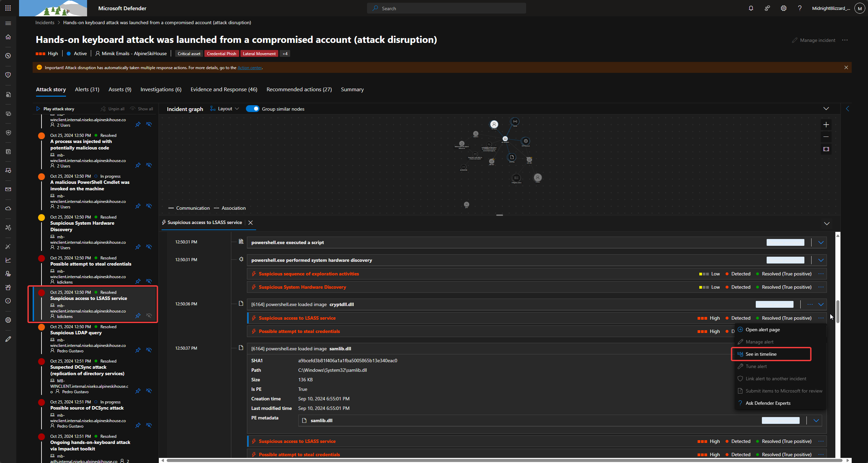This screenshot has height=463, width=868.
Task: Click inside the Search field
Action: (446, 8)
